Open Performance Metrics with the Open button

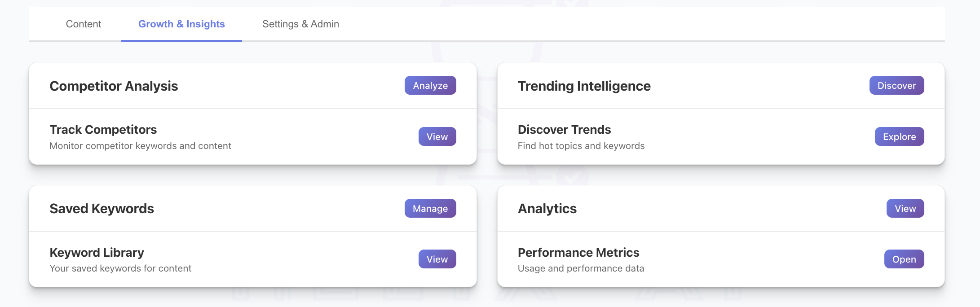coord(904,259)
